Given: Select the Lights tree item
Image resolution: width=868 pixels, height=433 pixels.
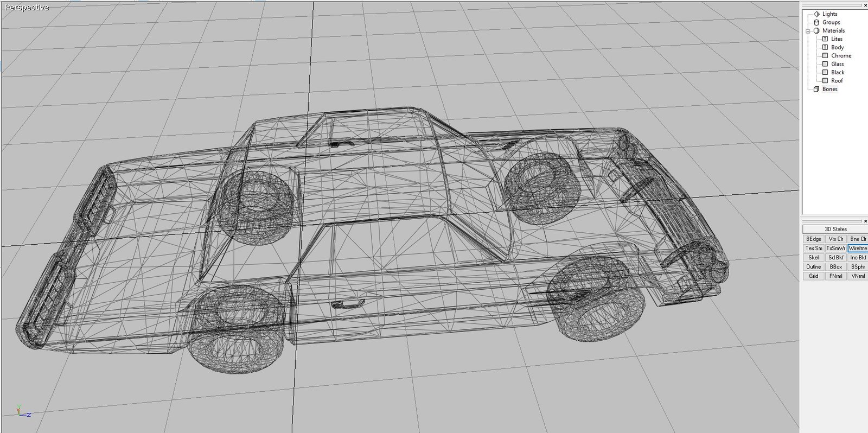Looking at the screenshot, I should pos(829,14).
